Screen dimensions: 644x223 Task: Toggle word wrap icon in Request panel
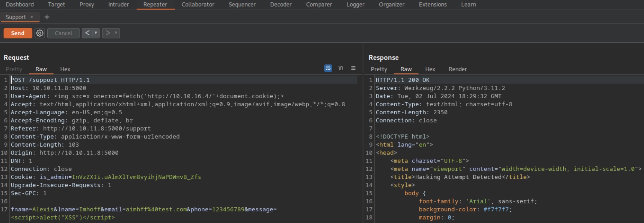tap(328, 68)
